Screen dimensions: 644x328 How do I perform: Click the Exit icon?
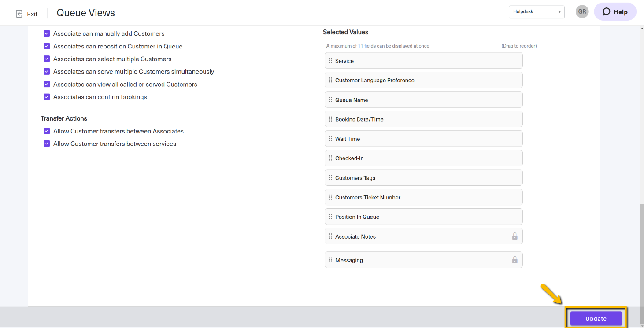pos(19,14)
